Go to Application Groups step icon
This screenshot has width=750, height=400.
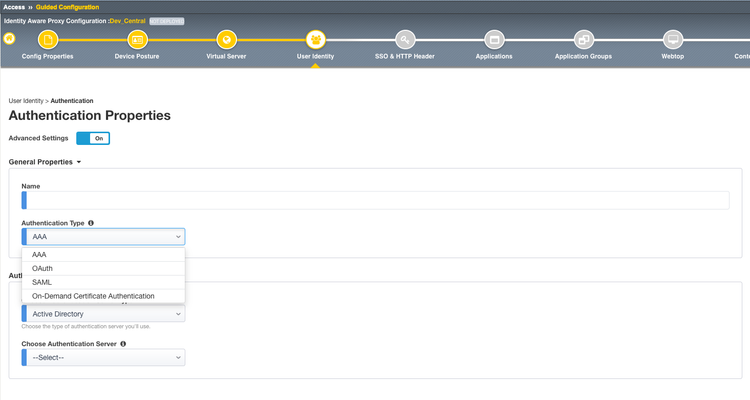(584, 40)
